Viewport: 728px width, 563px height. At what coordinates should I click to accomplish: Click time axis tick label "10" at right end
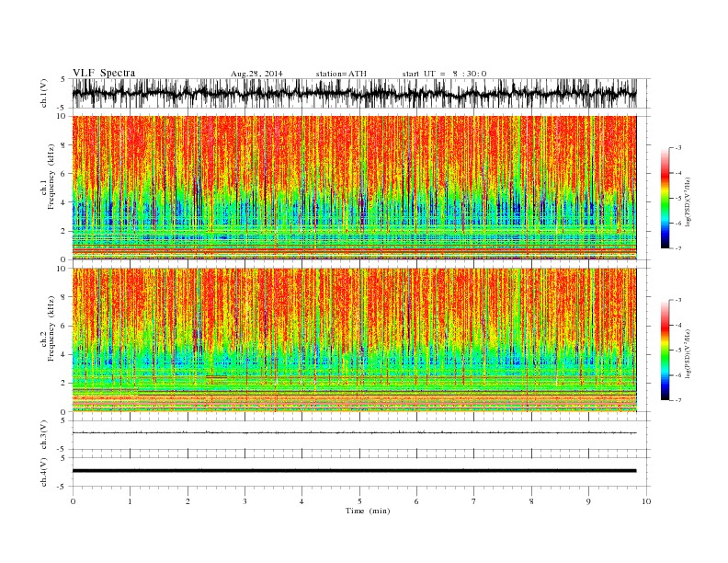(646, 501)
